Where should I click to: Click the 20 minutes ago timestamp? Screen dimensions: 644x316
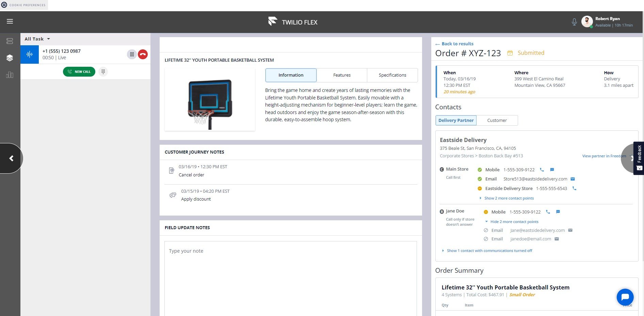459,92
